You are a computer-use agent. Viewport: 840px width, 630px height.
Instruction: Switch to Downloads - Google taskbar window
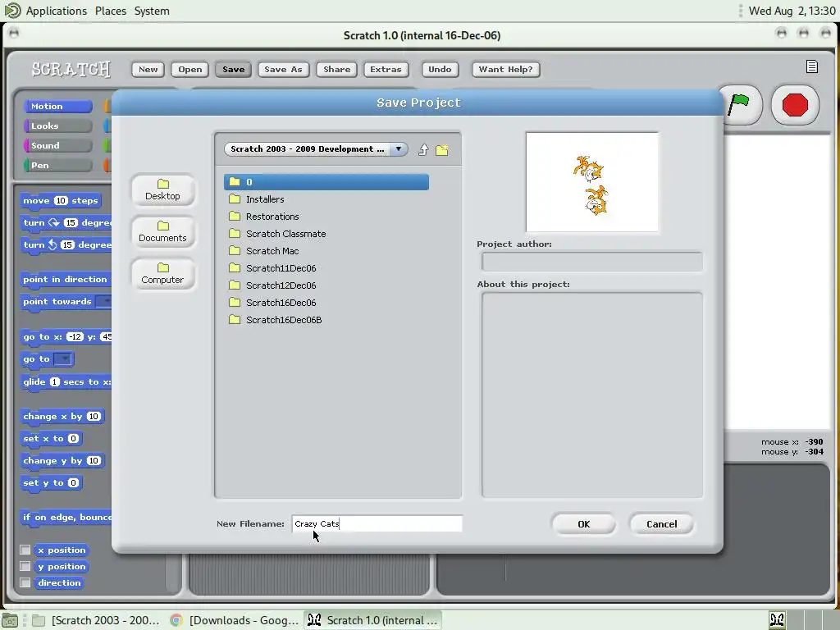click(x=234, y=620)
